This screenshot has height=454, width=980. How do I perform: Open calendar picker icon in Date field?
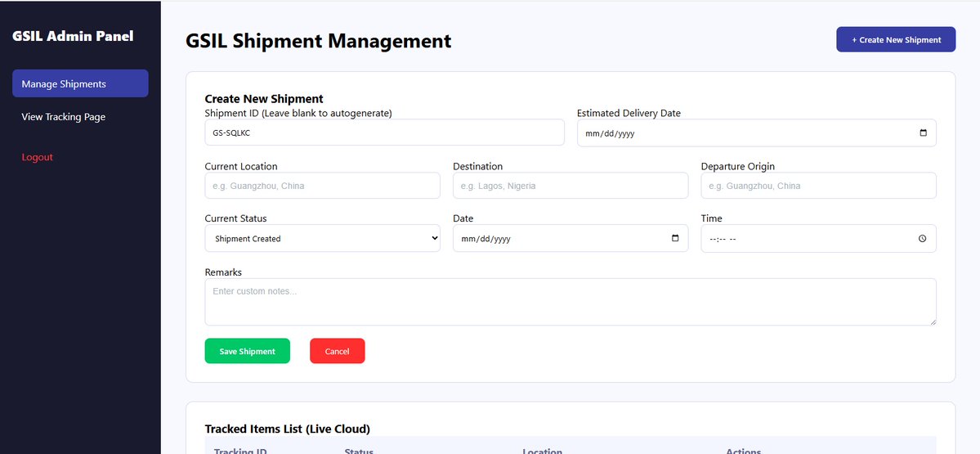pyautogui.click(x=675, y=238)
